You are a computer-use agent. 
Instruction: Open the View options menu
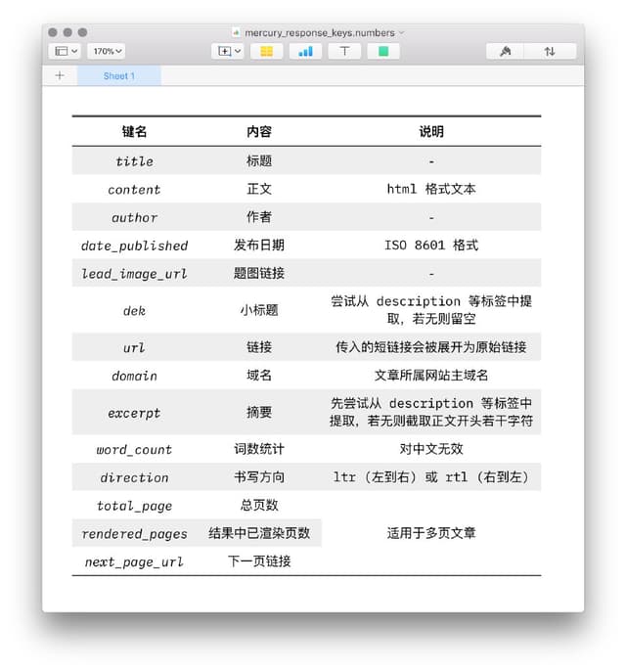pos(67,51)
